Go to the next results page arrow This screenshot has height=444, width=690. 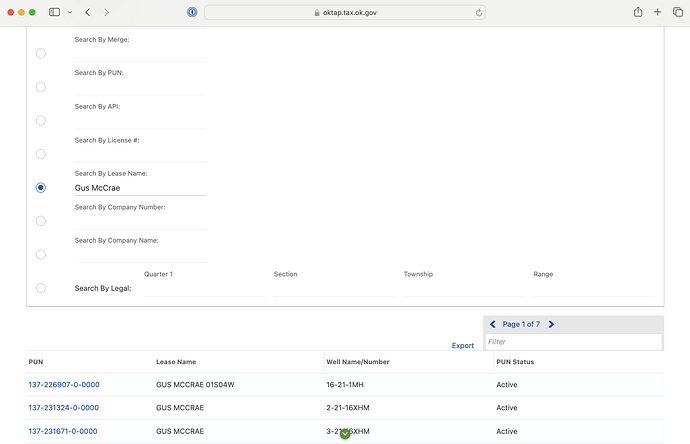point(551,324)
